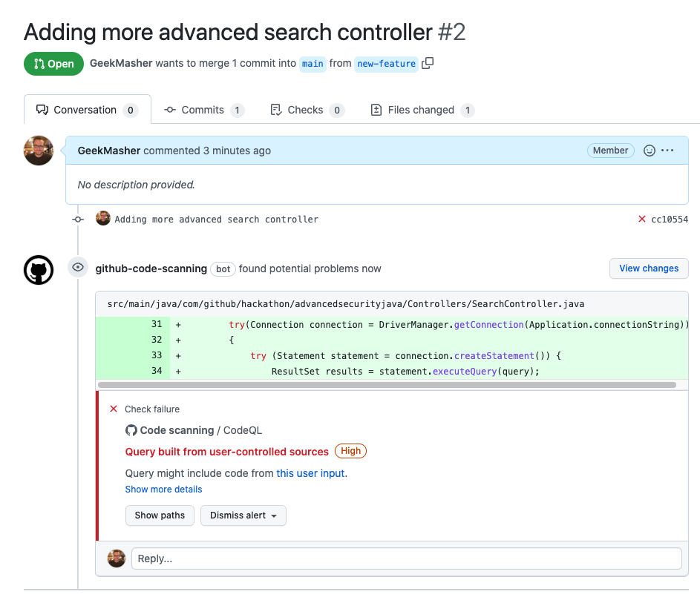Viewport: 700px width, 603px height.
Task: Open the 'Adding more advanced search controller' commit link
Action: 217,220
